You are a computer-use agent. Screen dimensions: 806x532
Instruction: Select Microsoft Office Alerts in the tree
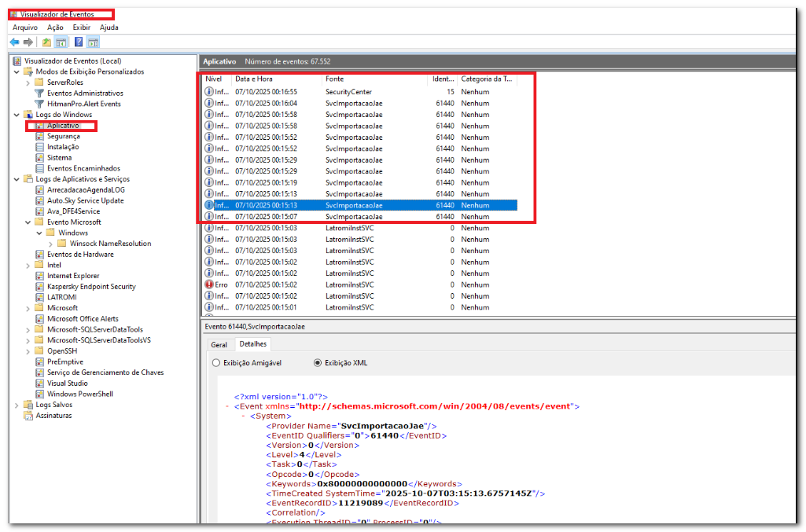(x=83, y=319)
